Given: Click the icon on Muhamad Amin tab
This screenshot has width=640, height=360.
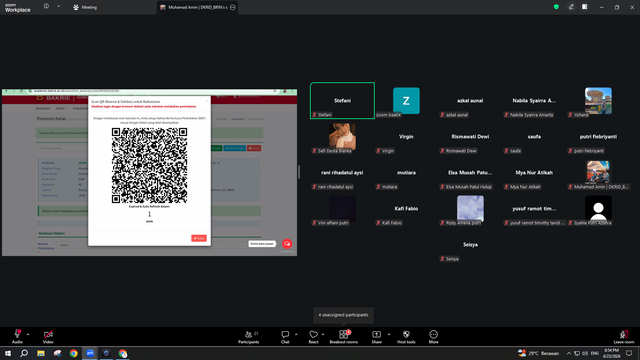Looking at the screenshot, I should (233, 7).
